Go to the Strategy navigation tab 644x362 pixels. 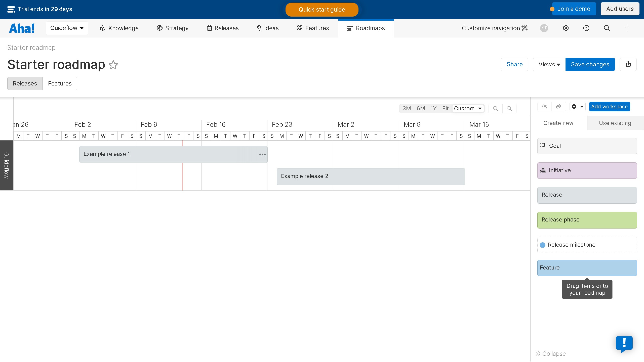tap(173, 28)
